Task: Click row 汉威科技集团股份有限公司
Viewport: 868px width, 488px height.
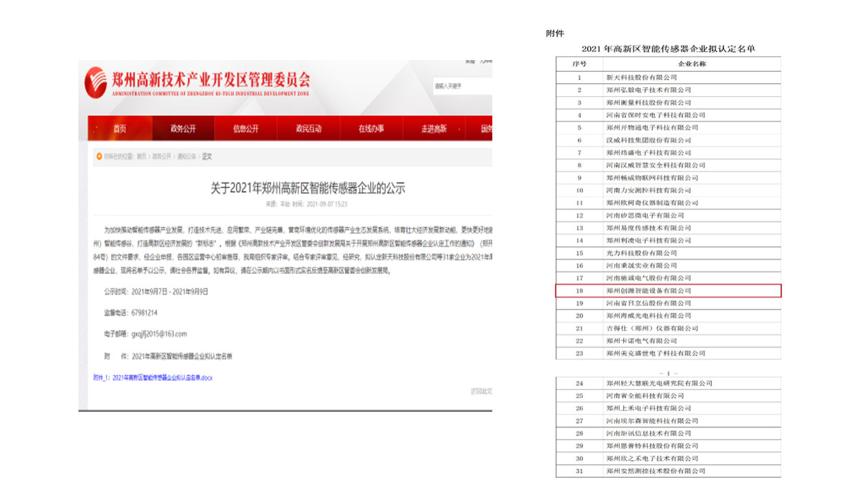Action: pos(668,140)
